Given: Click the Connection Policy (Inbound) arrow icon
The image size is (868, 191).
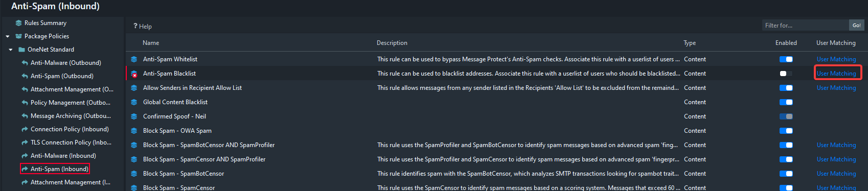Looking at the screenshot, I should pos(25,129).
